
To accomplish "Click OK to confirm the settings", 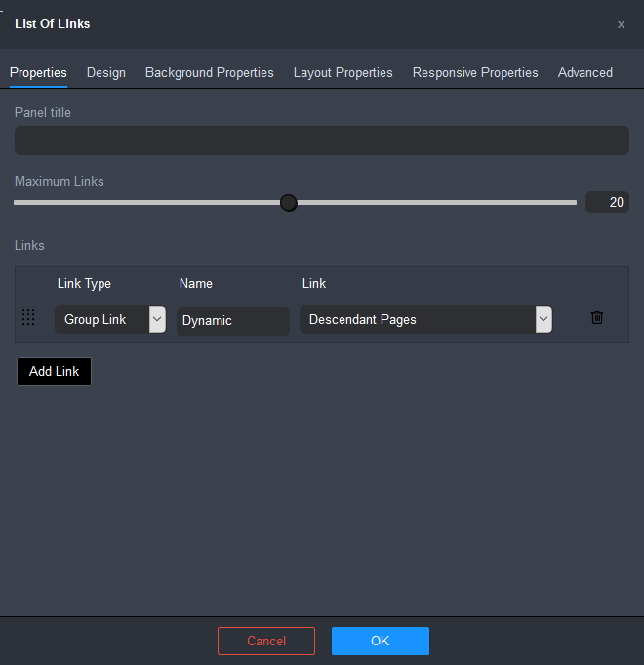I will pyautogui.click(x=380, y=641).
